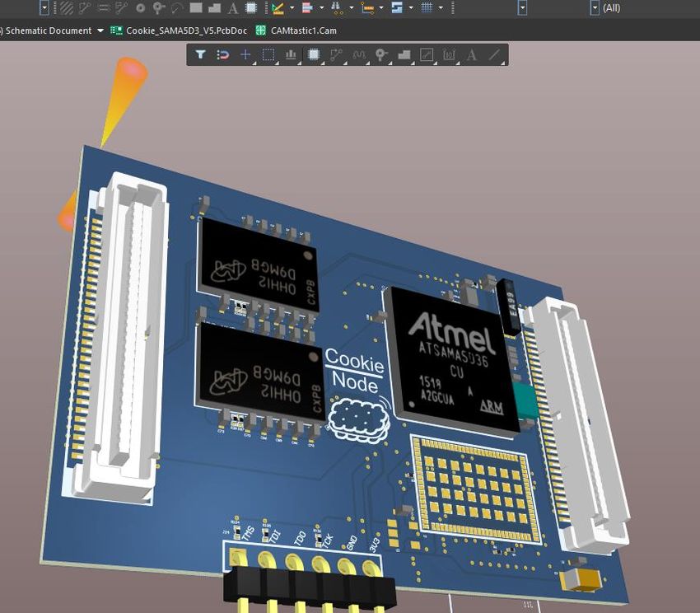Place polygon pour from Active Bar

coord(404,54)
